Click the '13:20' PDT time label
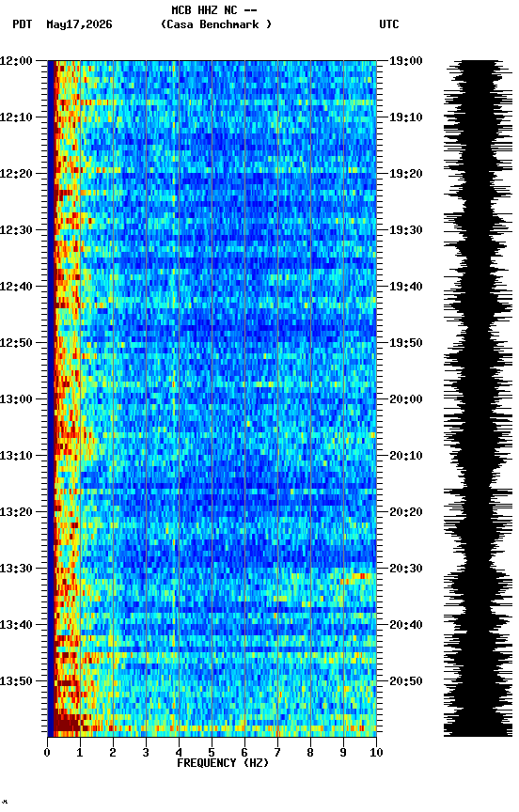Image resolution: width=519 pixels, height=812 pixels. (x=16, y=513)
